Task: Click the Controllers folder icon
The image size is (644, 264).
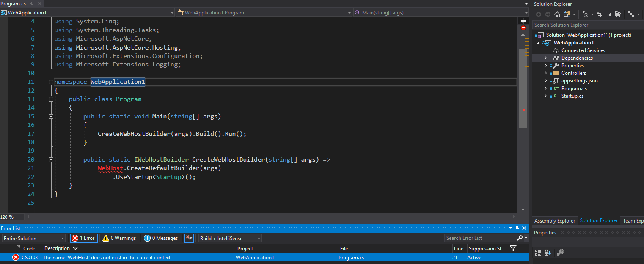Action: pyautogui.click(x=556, y=73)
